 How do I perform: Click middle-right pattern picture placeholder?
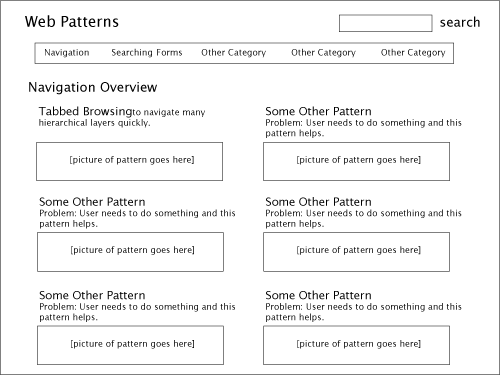pyautogui.click(x=356, y=252)
